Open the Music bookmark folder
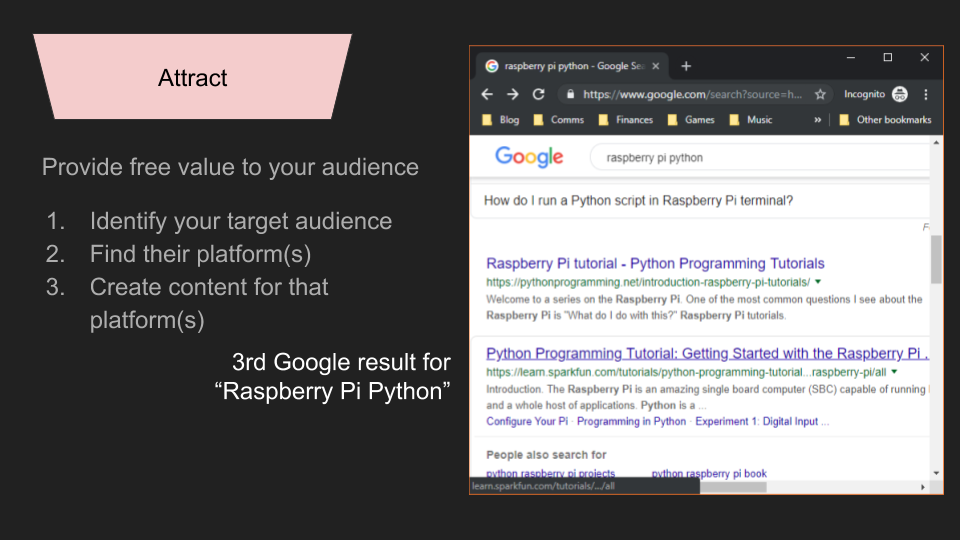The image size is (960, 540). click(751, 120)
